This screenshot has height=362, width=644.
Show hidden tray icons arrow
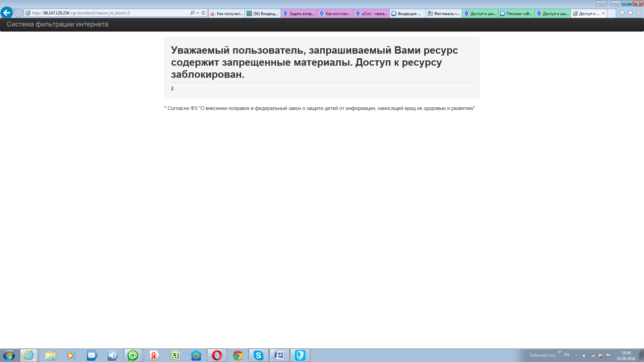576,356
